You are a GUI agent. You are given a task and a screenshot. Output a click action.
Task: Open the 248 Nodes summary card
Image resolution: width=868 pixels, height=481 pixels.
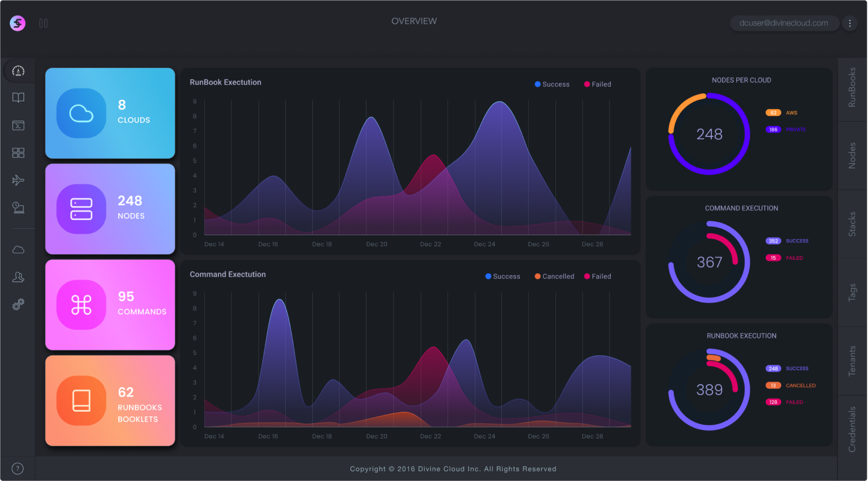(110, 209)
